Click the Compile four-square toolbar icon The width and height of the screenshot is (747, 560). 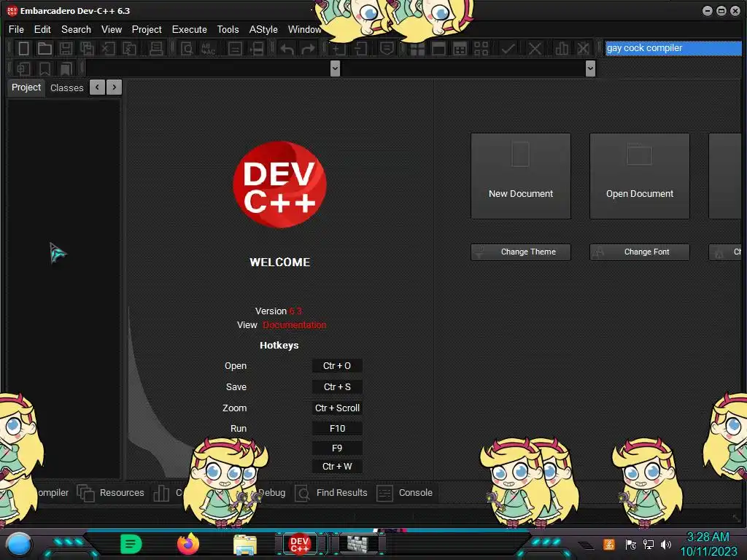pyautogui.click(x=417, y=49)
